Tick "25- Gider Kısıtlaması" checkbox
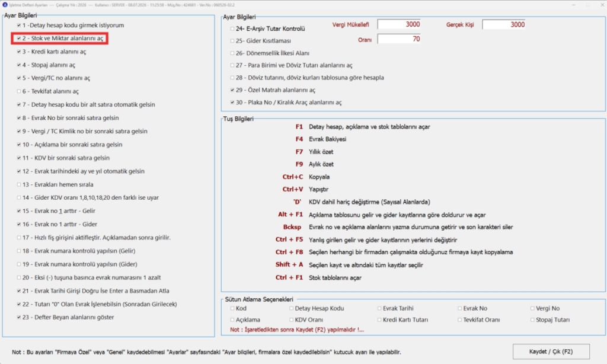Image resolution: width=607 pixels, height=364 pixels. (x=232, y=41)
